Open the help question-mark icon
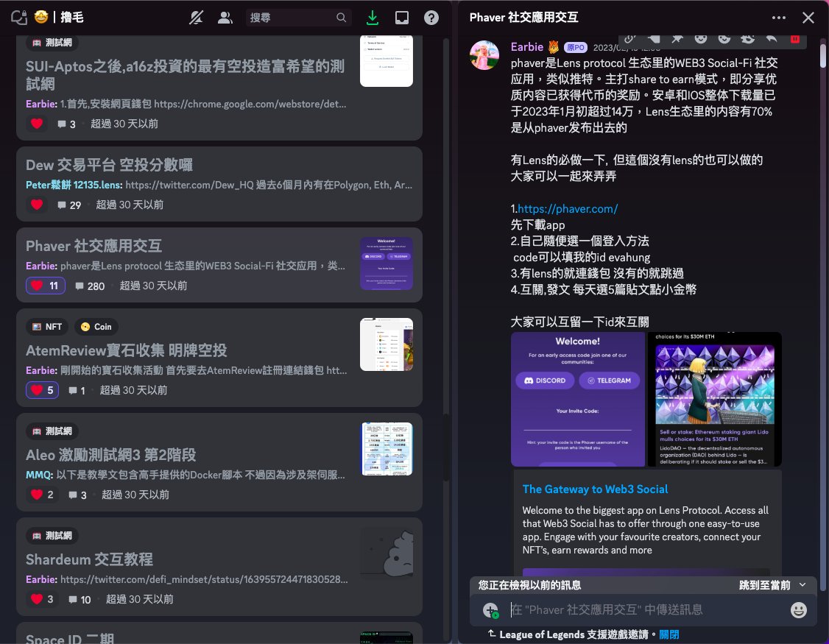The height and width of the screenshot is (644, 829). click(431, 16)
